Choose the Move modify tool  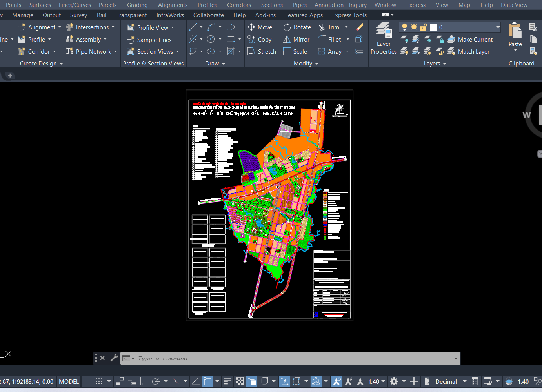click(260, 27)
